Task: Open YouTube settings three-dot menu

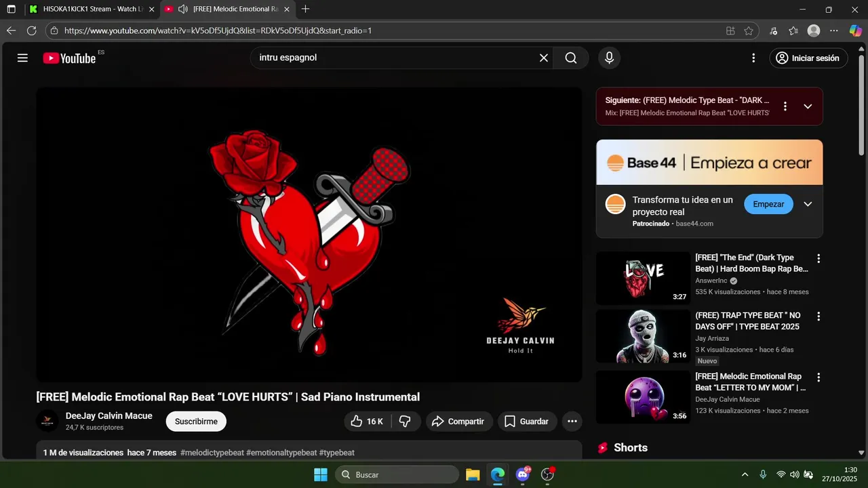Action: (x=753, y=58)
